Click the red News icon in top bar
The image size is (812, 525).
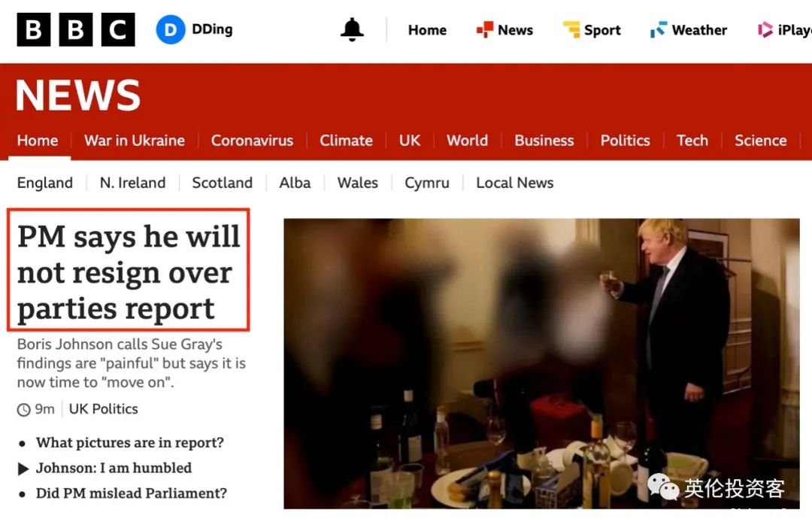tap(485, 29)
